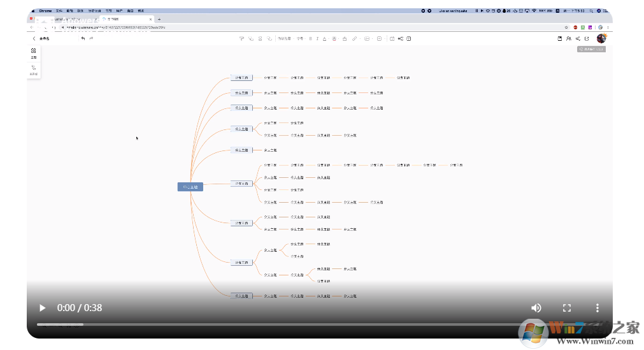Open the video more options menu
The image size is (644, 350).
tap(597, 308)
